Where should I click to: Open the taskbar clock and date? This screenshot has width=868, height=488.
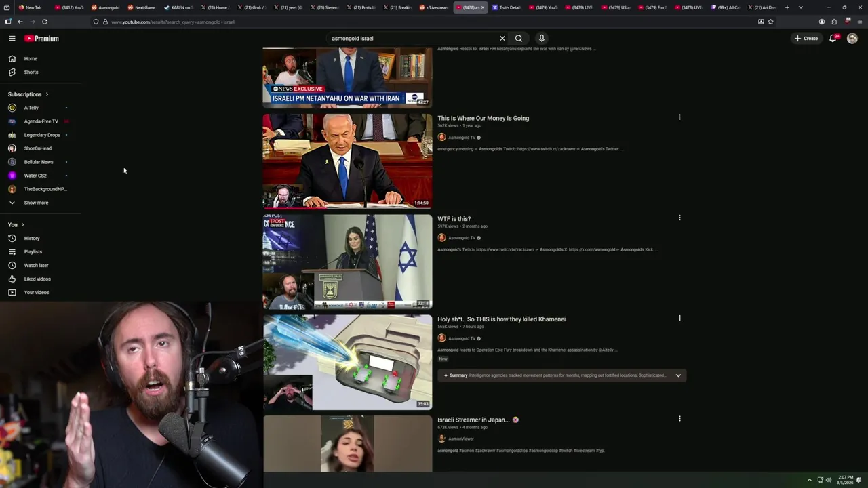(845, 480)
